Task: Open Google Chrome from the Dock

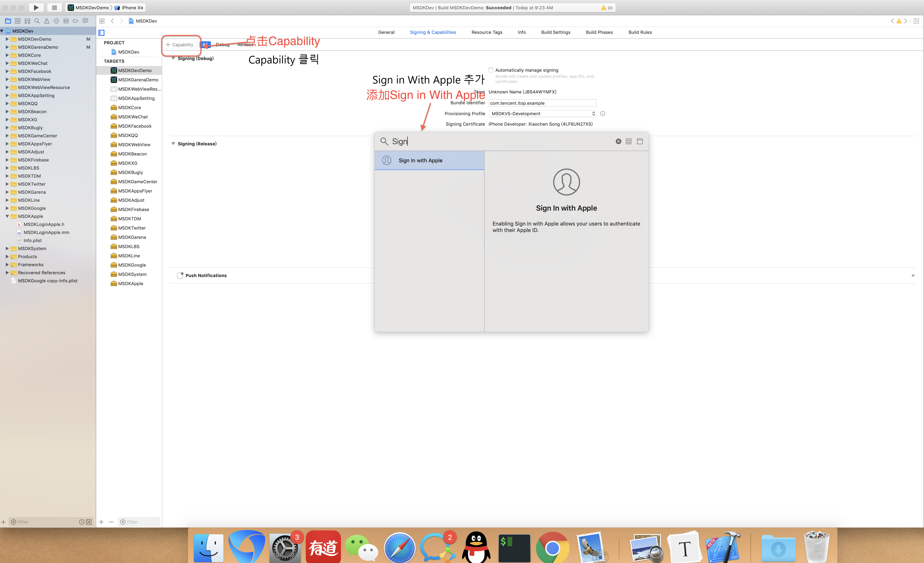Action: click(x=552, y=548)
